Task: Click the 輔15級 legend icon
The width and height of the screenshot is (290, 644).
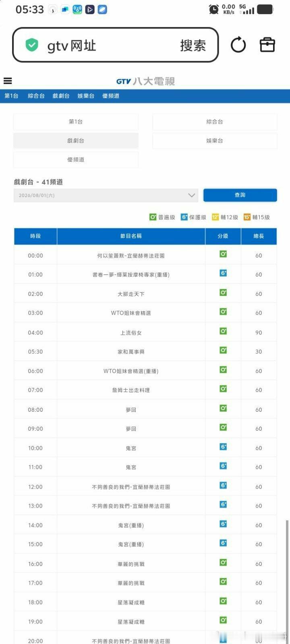Action: pyautogui.click(x=247, y=217)
